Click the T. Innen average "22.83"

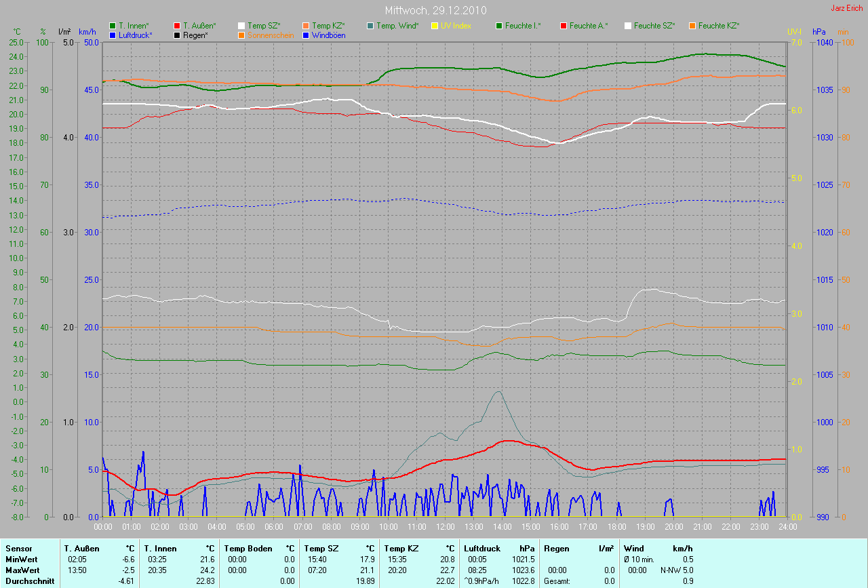[205, 581]
